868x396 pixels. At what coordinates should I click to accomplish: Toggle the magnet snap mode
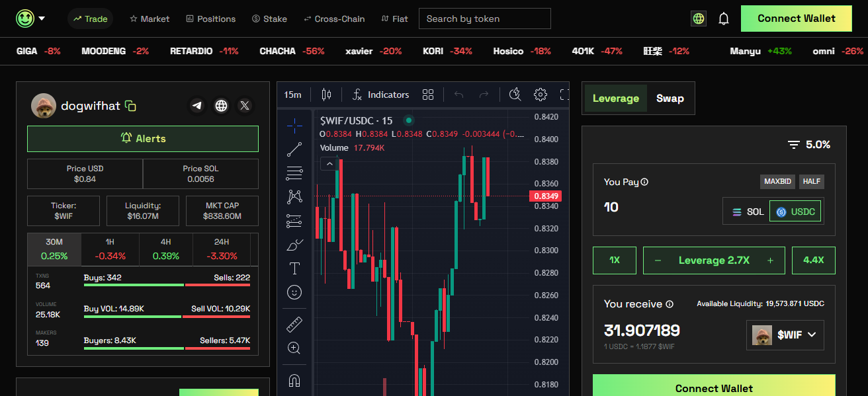click(x=294, y=381)
